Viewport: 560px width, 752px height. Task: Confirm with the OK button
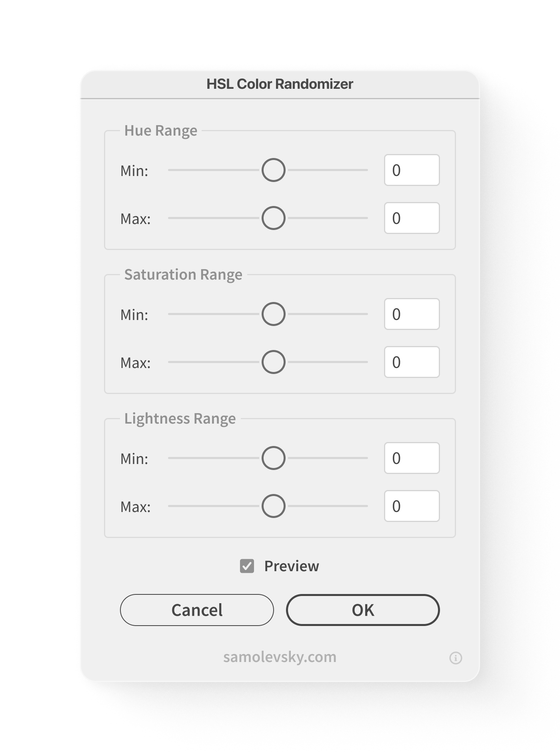[363, 610]
